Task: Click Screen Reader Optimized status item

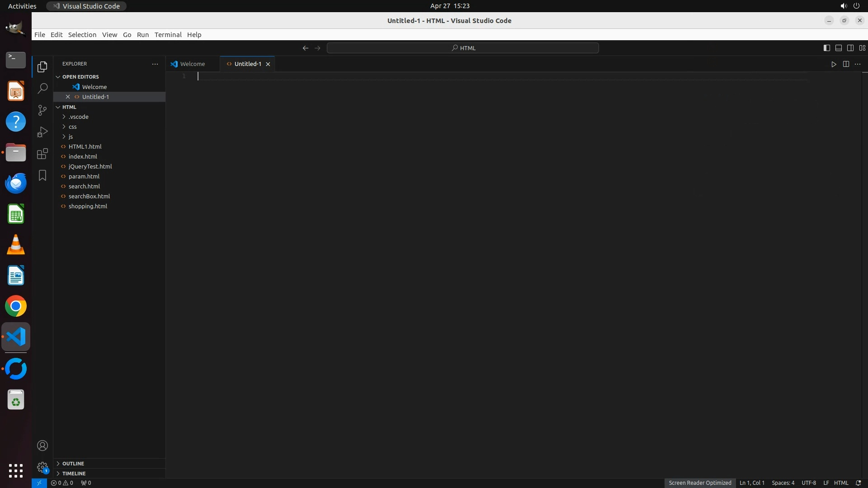Action: click(700, 483)
